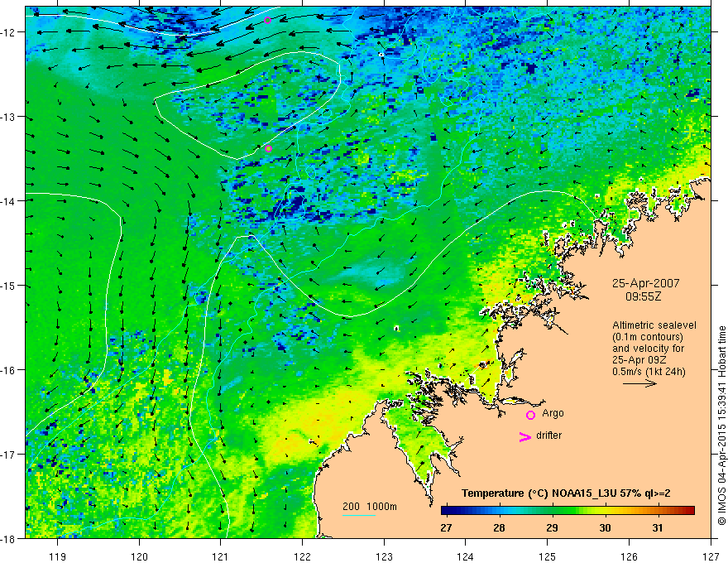Click the longitude axis label '124'
Viewport: 728px width, 563px height.
click(466, 556)
